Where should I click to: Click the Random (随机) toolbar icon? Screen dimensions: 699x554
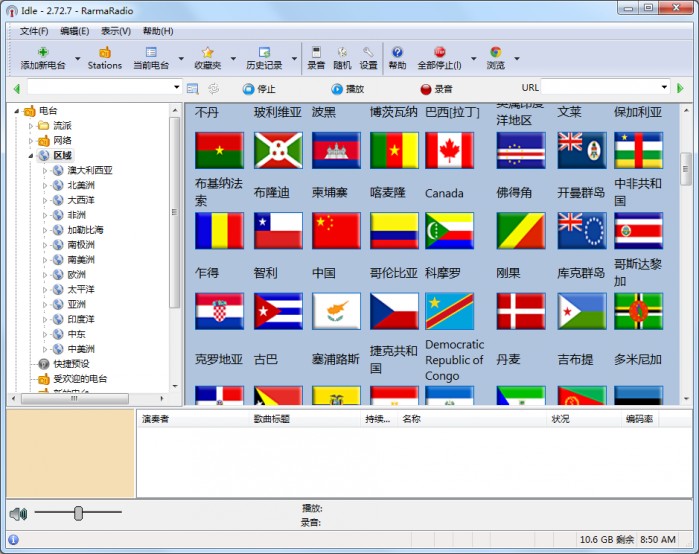[x=342, y=52]
